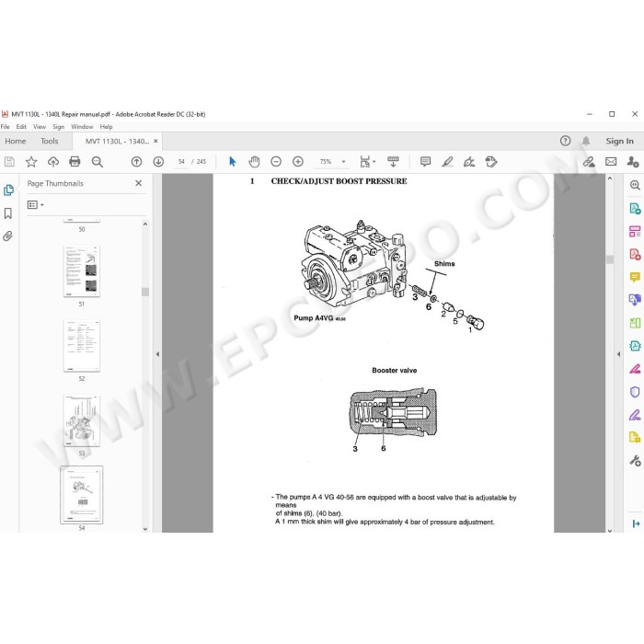Image resolution: width=644 pixels, height=644 pixels.
Task: Select the page 51 thumbnail
Action: click(x=82, y=271)
